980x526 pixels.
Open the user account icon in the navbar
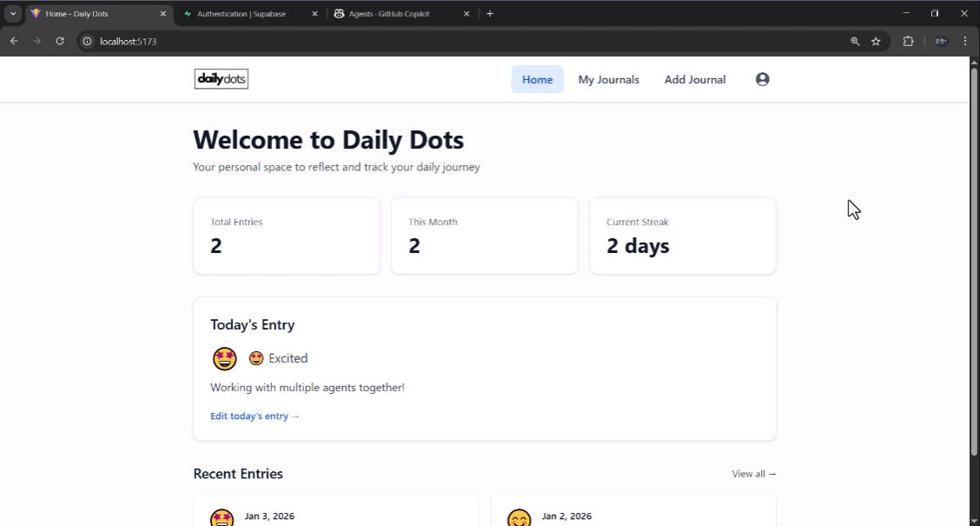762,79
